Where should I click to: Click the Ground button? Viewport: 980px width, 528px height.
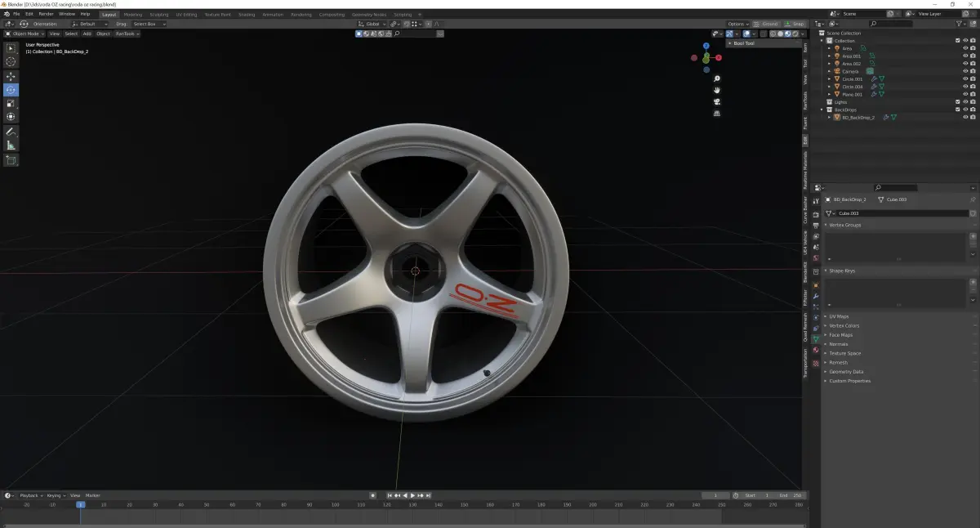pyautogui.click(x=767, y=24)
